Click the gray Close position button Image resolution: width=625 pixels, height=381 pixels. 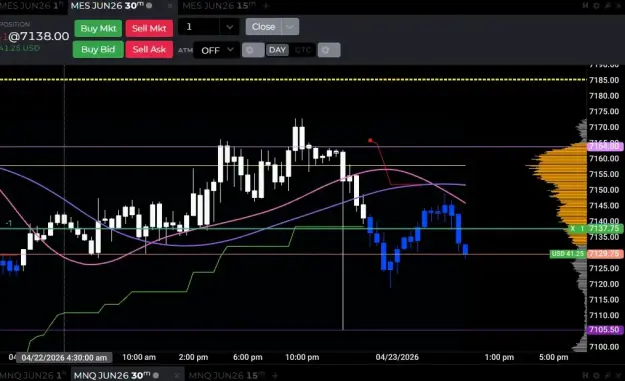pyautogui.click(x=263, y=27)
